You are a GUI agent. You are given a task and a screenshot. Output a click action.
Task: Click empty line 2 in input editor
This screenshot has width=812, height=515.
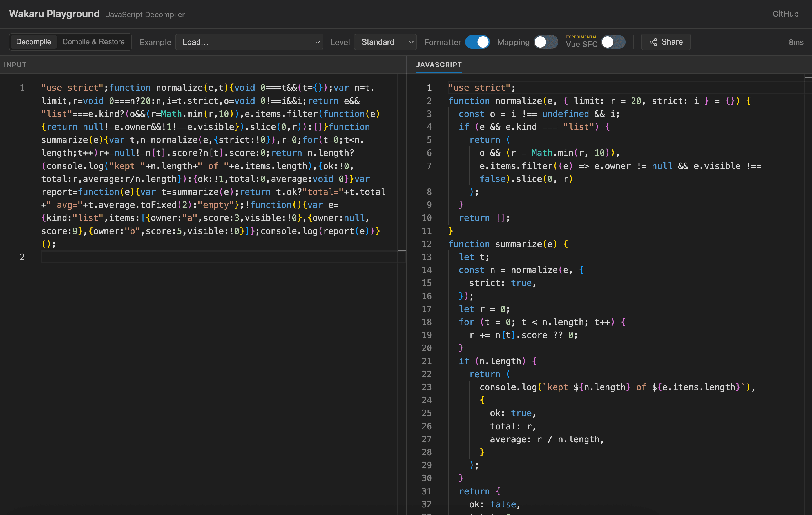point(222,257)
